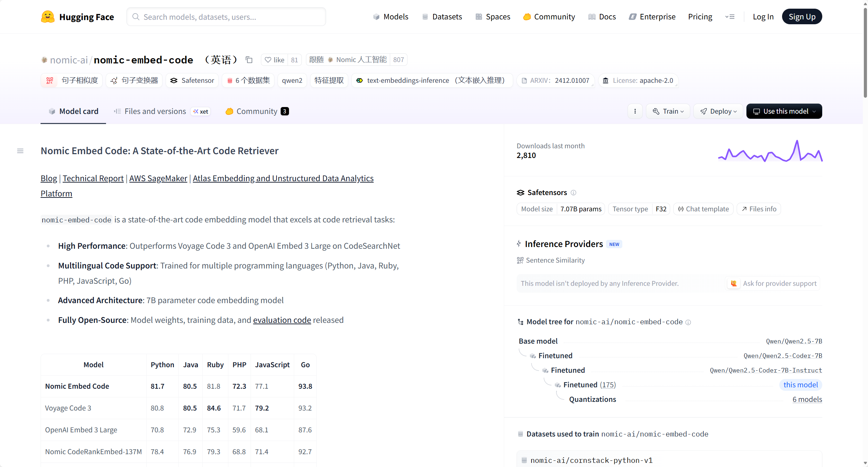Open the evaluation code link

(x=282, y=320)
